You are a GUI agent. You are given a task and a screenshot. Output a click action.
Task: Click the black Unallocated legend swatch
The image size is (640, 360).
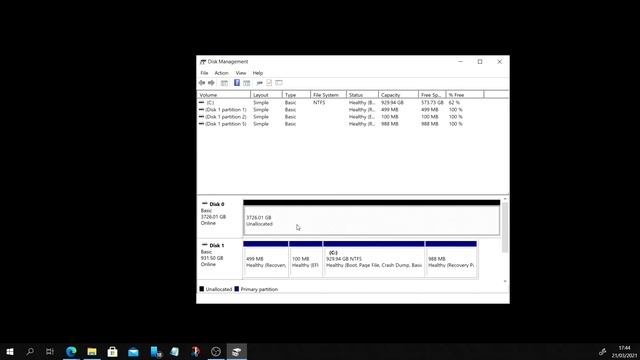click(202, 289)
